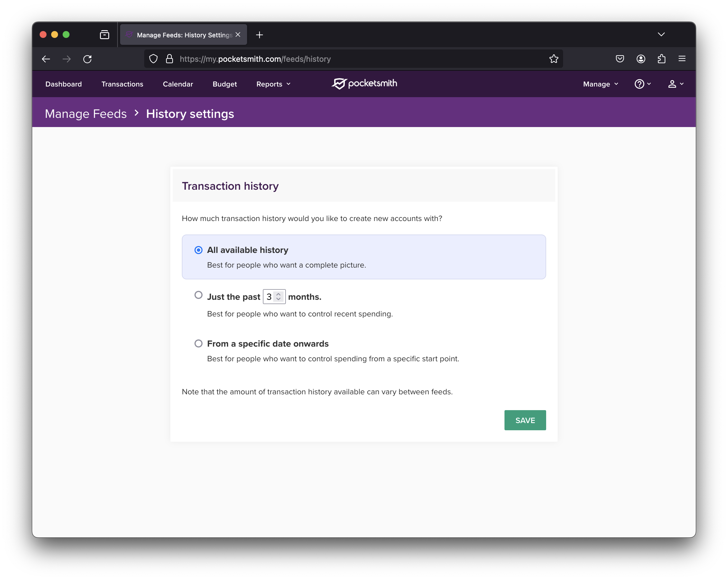Open the Budget page

click(x=225, y=84)
